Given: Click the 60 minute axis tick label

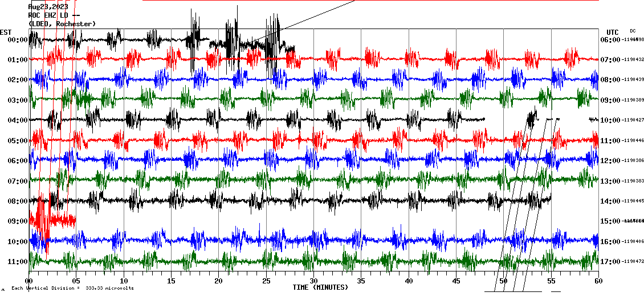Looking at the screenshot, I should (x=598, y=281).
